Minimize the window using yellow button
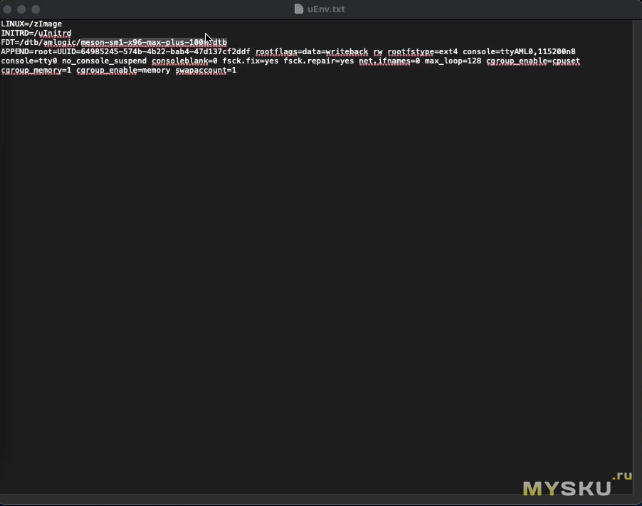This screenshot has width=642, height=506. 22,9
